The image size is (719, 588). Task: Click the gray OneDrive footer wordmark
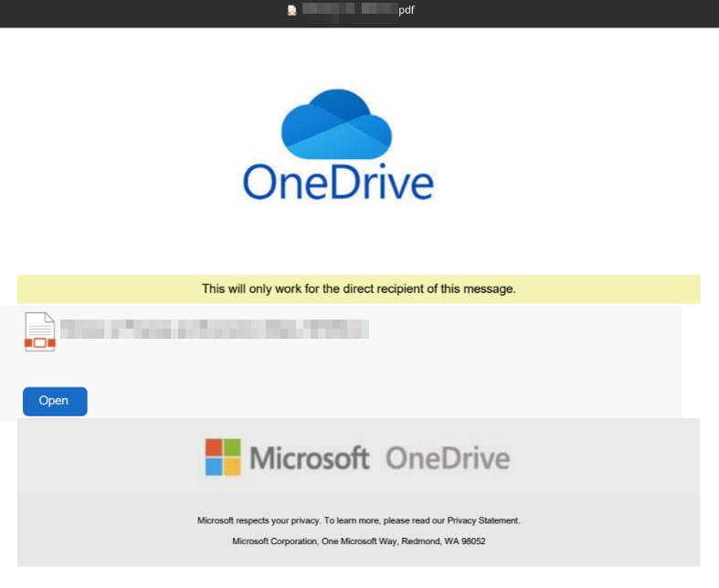tap(448, 458)
